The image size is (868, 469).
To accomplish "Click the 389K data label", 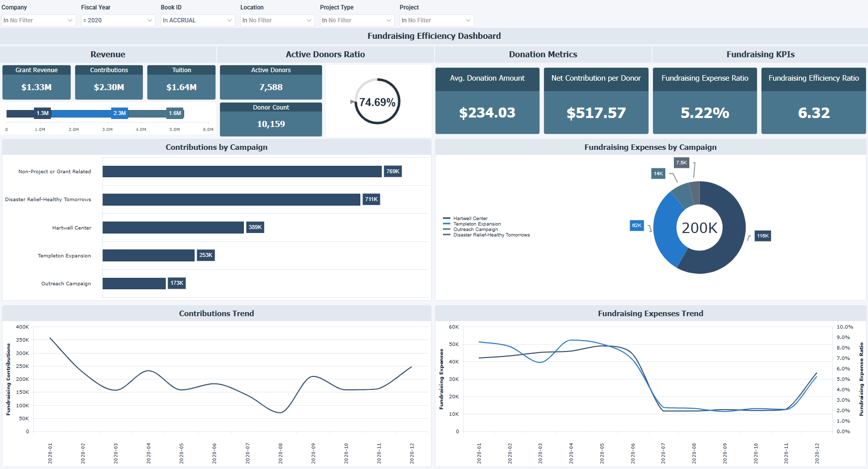I will (255, 227).
